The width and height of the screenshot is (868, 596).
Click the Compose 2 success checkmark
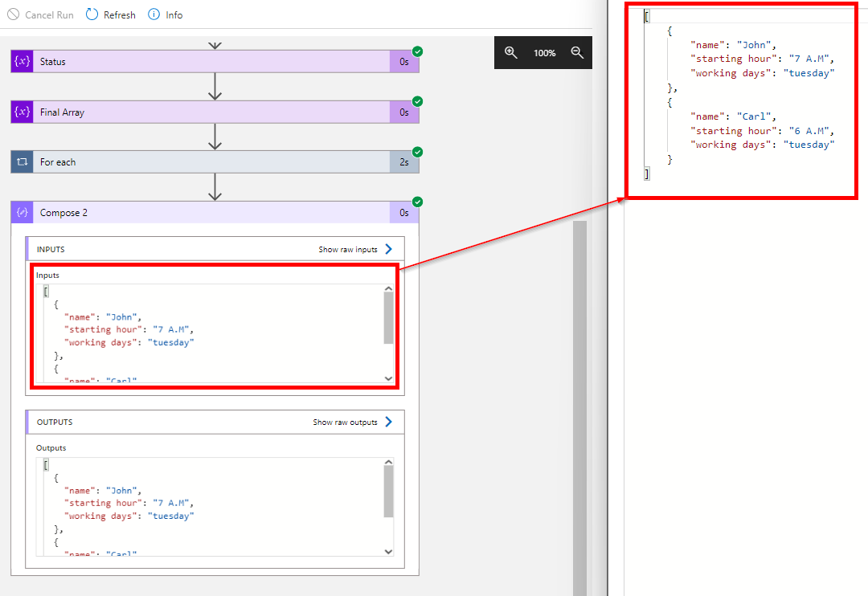(418, 202)
